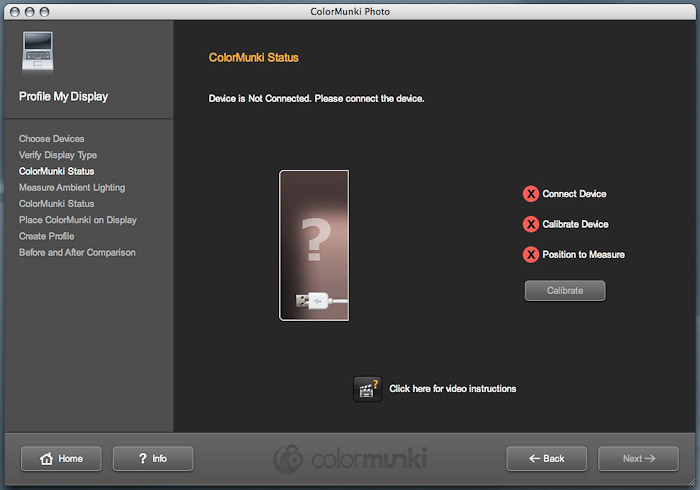Screen dimensions: 700x490
Task: Select Create Profile step in sidebar
Action: (x=46, y=236)
